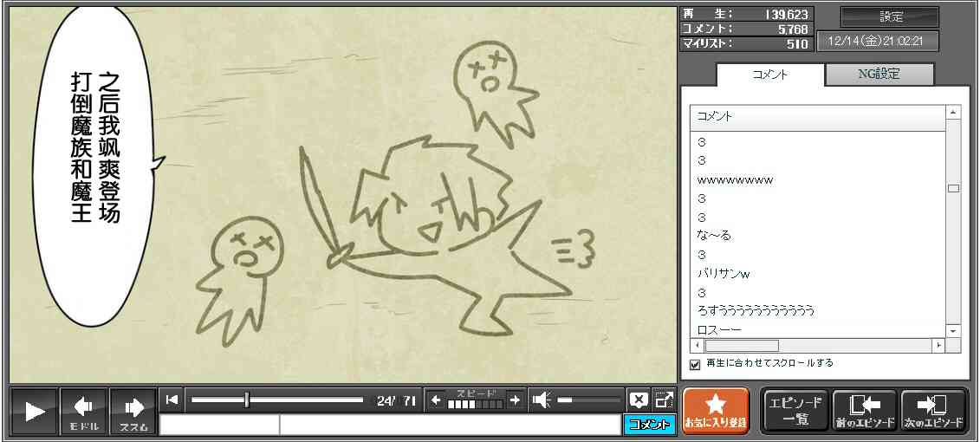Select the コメント tab
The width and height of the screenshot is (980, 442).
point(769,75)
